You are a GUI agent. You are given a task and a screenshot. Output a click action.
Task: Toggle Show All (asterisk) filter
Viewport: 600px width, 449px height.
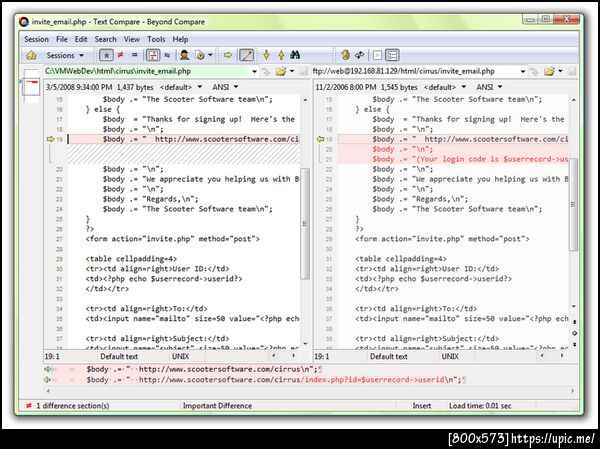point(106,56)
